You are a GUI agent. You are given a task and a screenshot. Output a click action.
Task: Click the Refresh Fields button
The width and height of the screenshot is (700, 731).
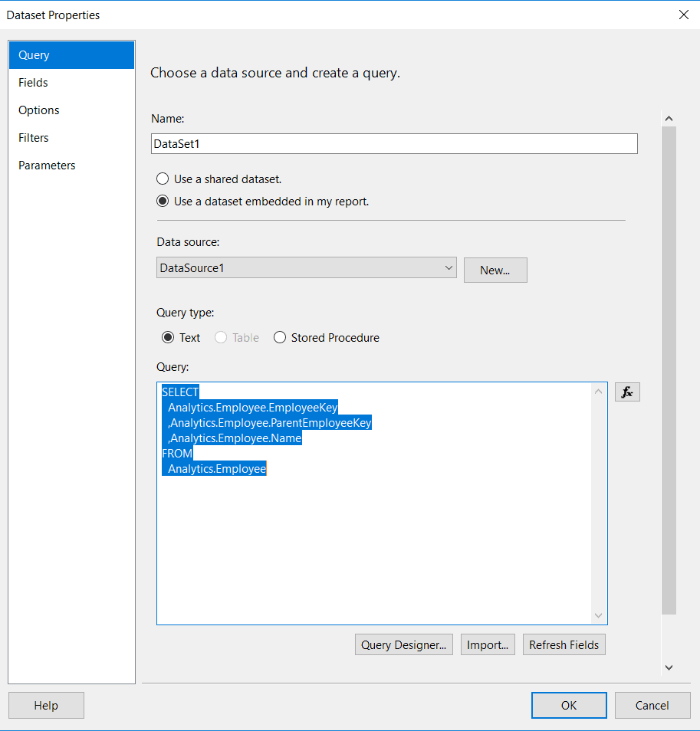[564, 644]
